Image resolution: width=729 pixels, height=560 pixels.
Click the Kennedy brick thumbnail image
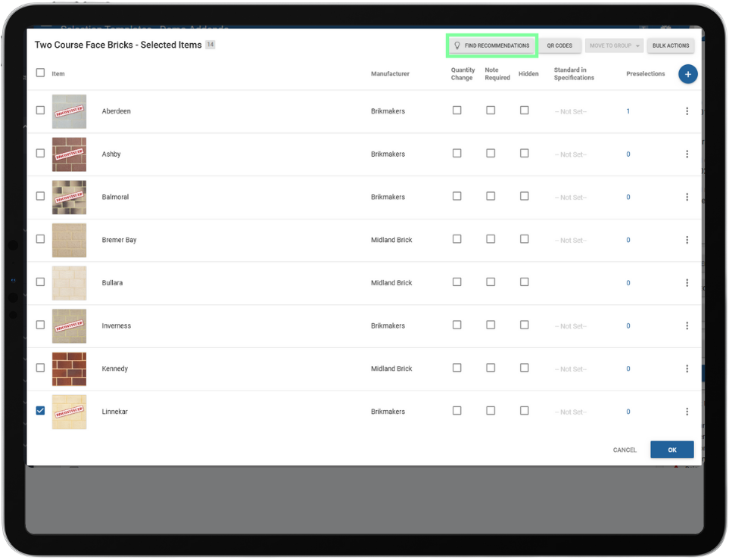69,369
